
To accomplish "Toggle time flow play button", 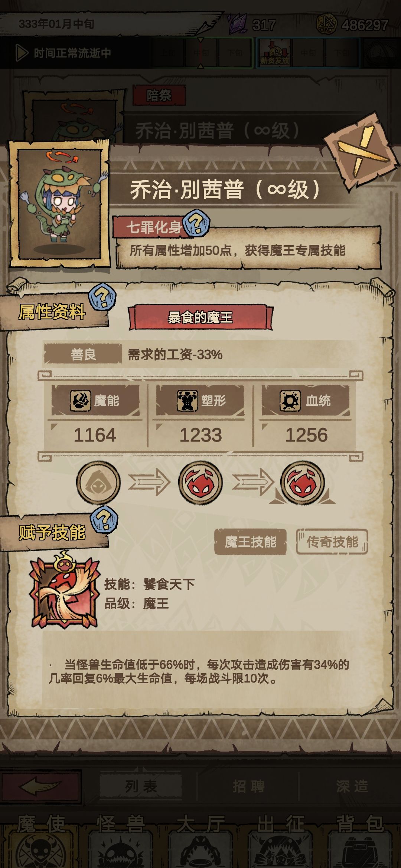I will tap(22, 53).
